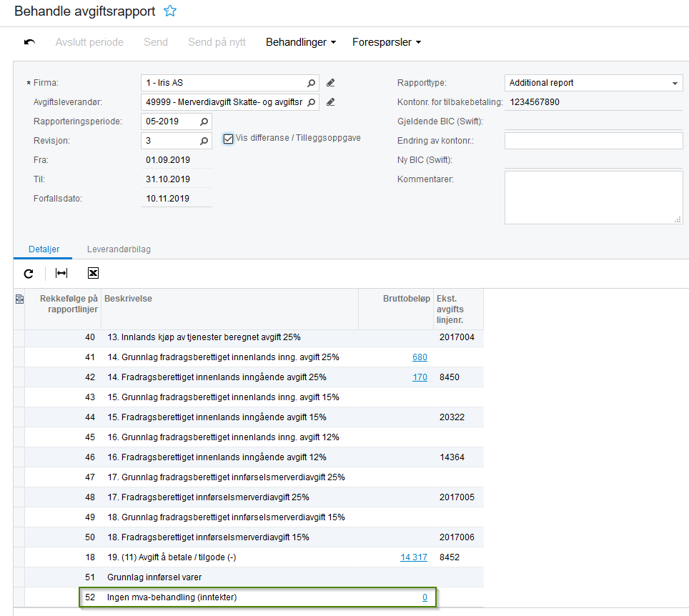Open the Behandlinger menu
Image resolution: width=689 pixels, height=616 pixels.
pos(301,42)
